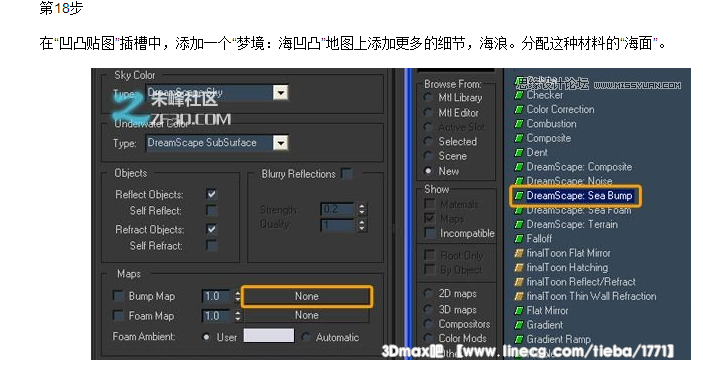
Task: Adjust Blurry Reflections Strength spinner
Action: pyautogui.click(x=362, y=209)
